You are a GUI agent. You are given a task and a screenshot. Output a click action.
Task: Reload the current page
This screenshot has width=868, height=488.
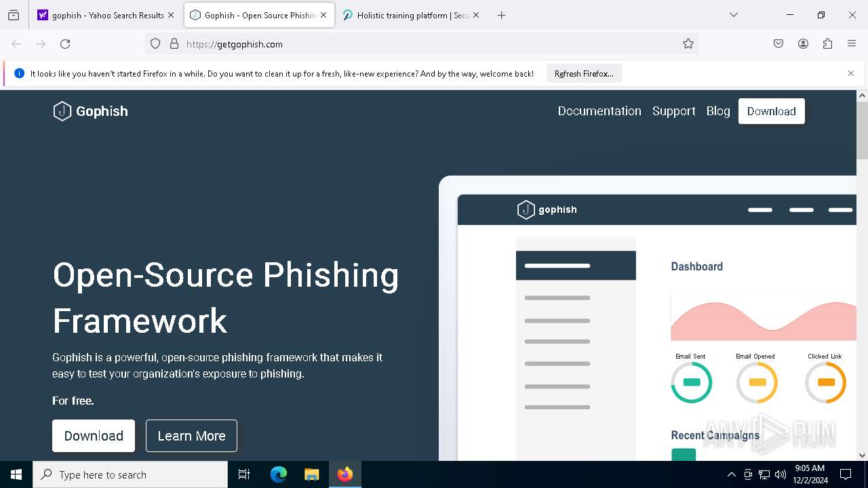pos(65,44)
